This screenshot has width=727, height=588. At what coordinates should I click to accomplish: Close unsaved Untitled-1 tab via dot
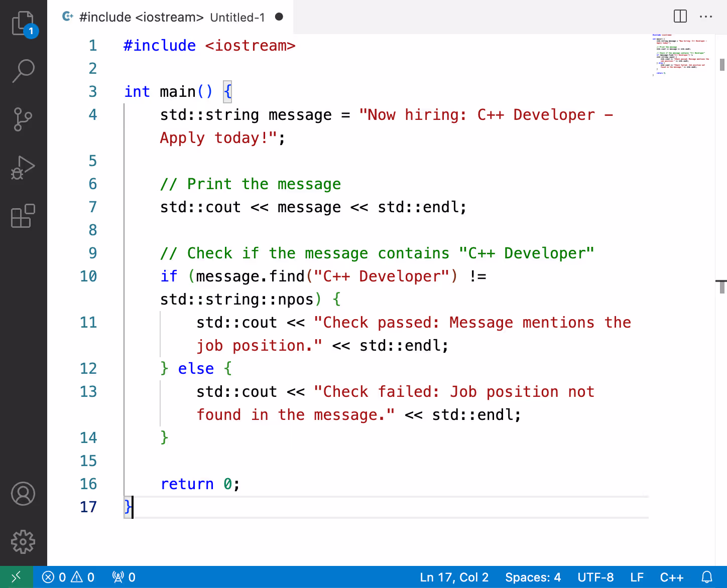click(279, 17)
